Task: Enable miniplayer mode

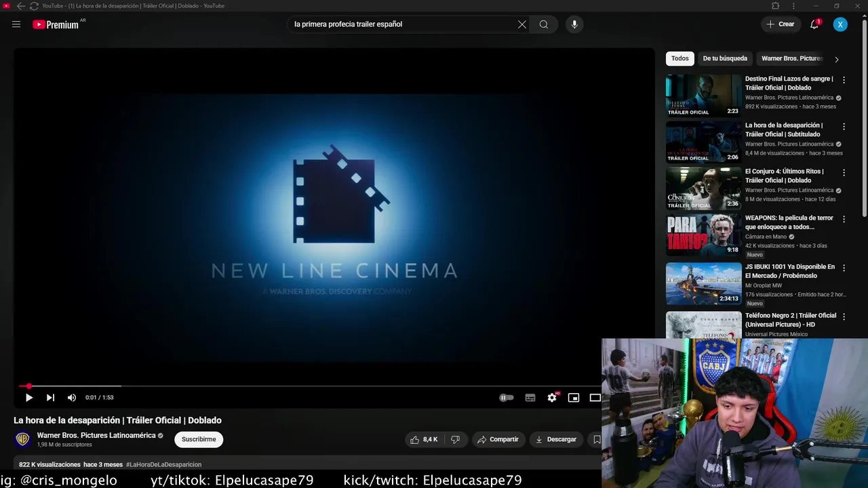Action: pyautogui.click(x=574, y=398)
